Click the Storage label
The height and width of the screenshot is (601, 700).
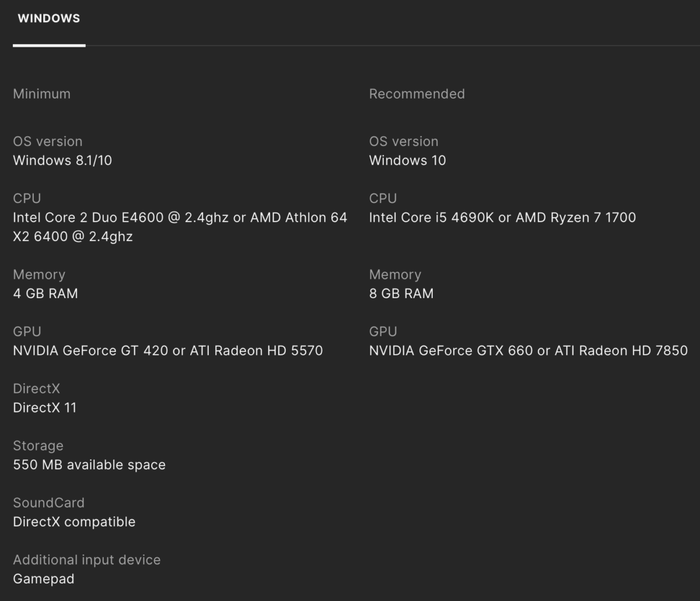click(x=38, y=446)
